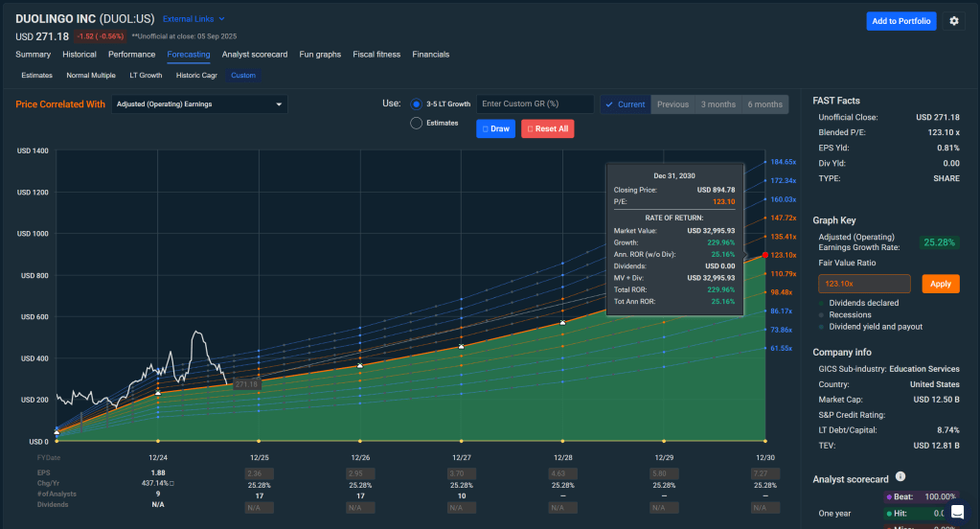Toggle the Dividends declared legend dot

(821, 304)
